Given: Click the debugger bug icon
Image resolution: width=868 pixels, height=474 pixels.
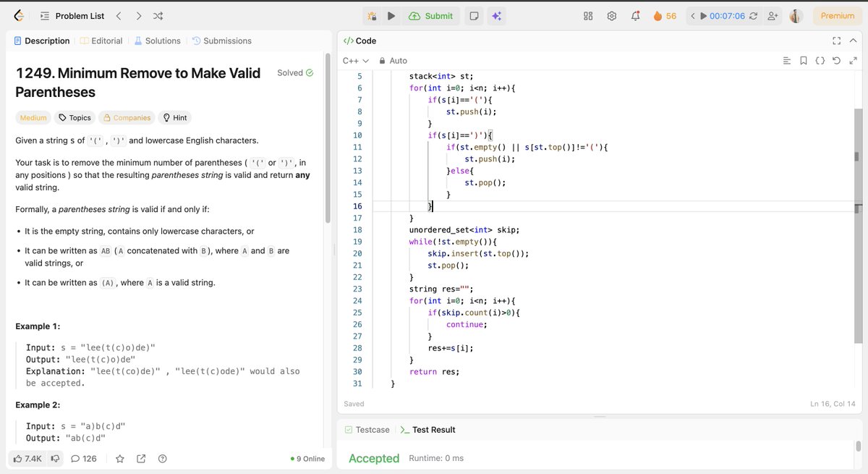Looking at the screenshot, I should tap(372, 16).
